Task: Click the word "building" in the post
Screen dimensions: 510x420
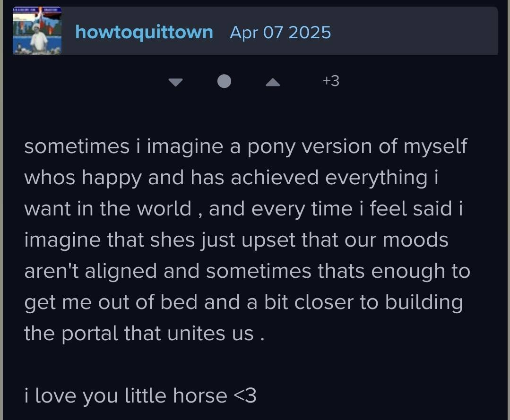Action: [x=424, y=302]
